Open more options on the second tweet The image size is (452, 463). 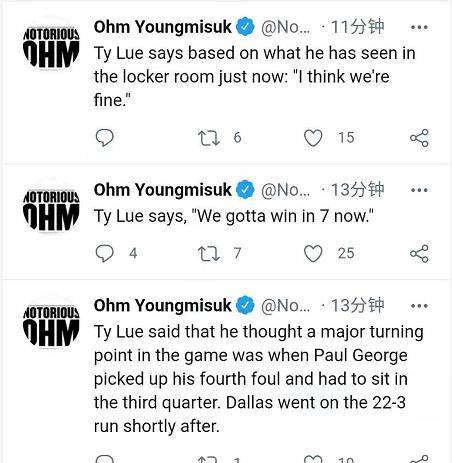tap(419, 190)
